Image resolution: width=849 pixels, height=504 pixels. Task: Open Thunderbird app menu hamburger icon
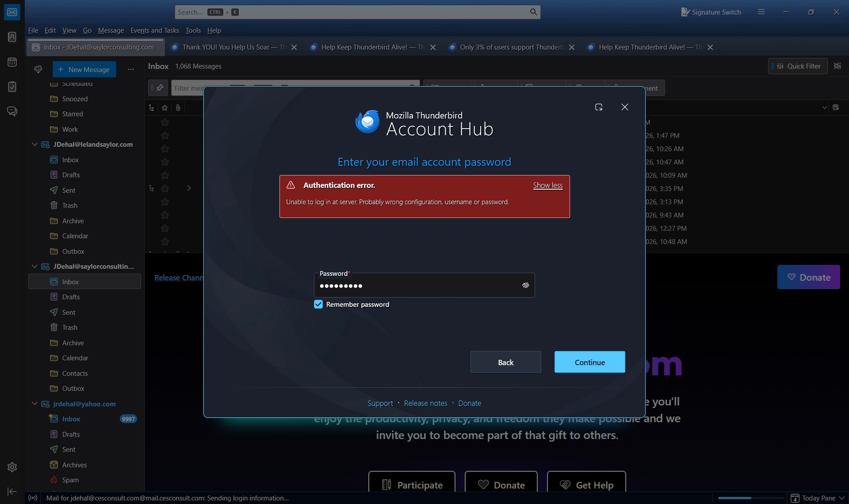(x=761, y=12)
